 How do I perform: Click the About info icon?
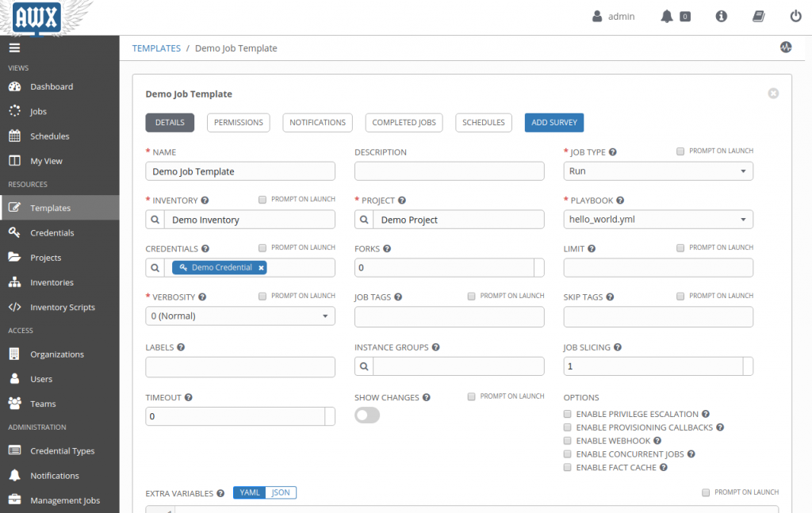click(x=722, y=17)
